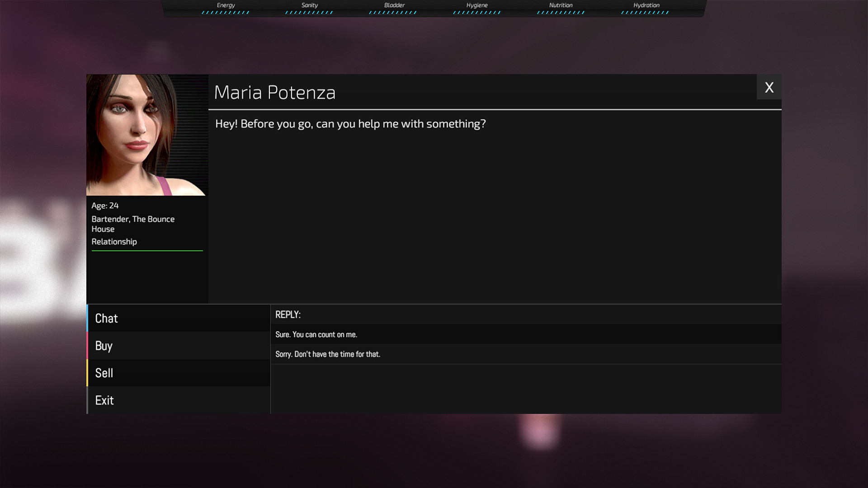Reply "Sure. You can count on me."

316,334
